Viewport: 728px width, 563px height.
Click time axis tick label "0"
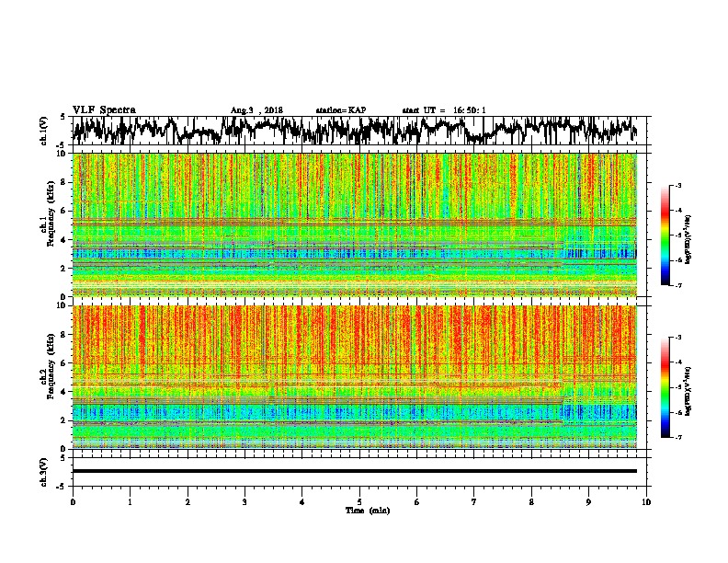(x=73, y=502)
